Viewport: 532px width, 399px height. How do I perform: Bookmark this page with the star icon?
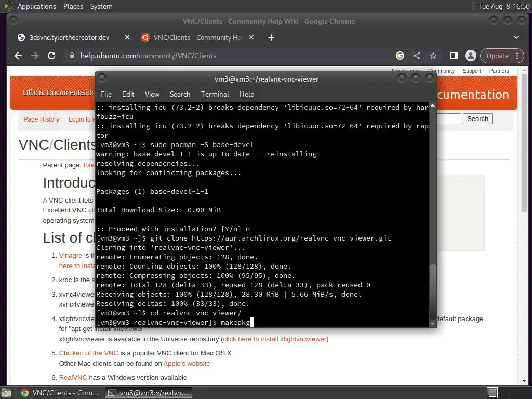[x=433, y=56]
